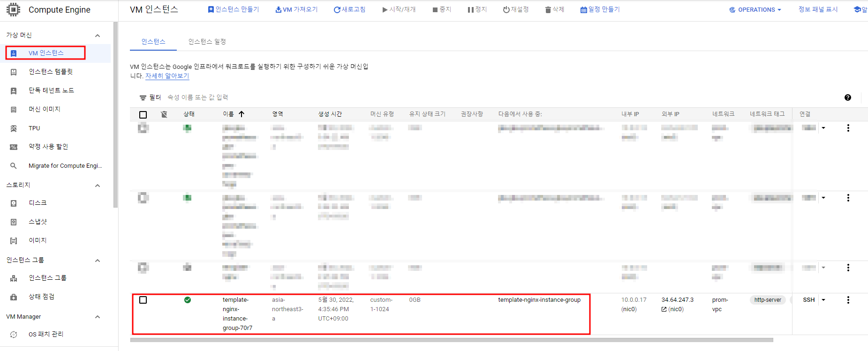Click the 상태 점검 sidebar icon
The height and width of the screenshot is (351, 868).
coord(14,297)
